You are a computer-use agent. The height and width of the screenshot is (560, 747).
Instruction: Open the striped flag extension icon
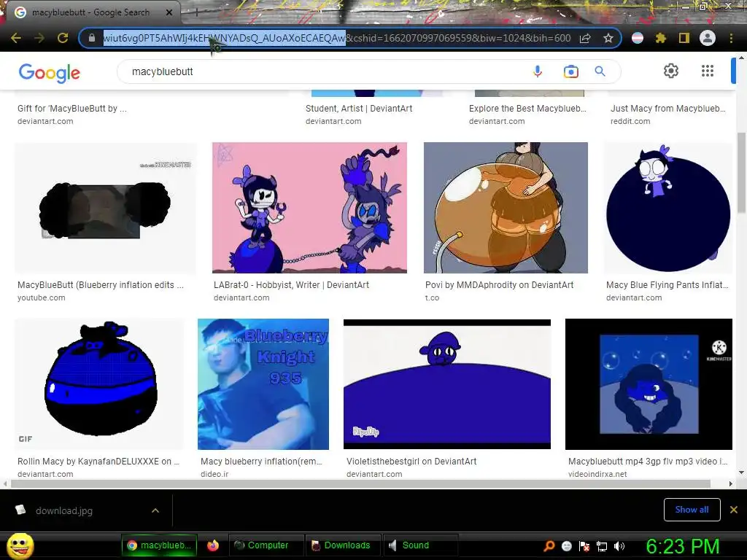coord(638,38)
